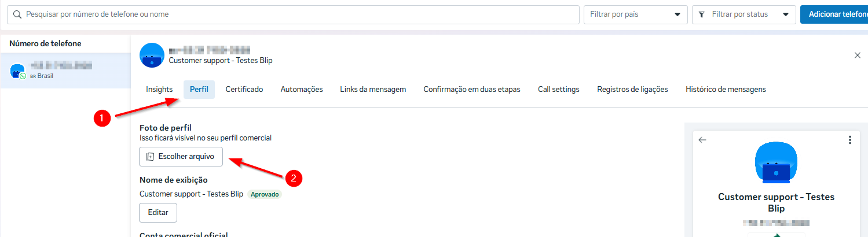Click the back arrow in profile preview
The height and width of the screenshot is (237, 868).
point(702,140)
